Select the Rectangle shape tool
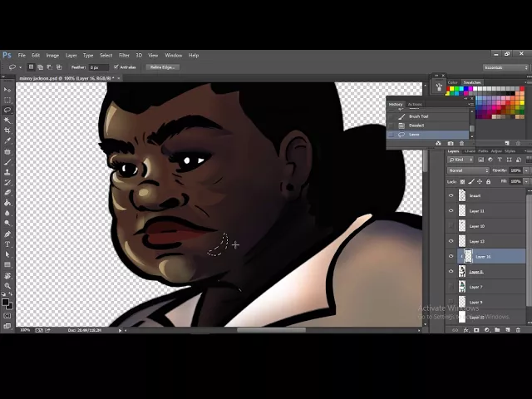The image size is (532, 399). (x=7, y=264)
